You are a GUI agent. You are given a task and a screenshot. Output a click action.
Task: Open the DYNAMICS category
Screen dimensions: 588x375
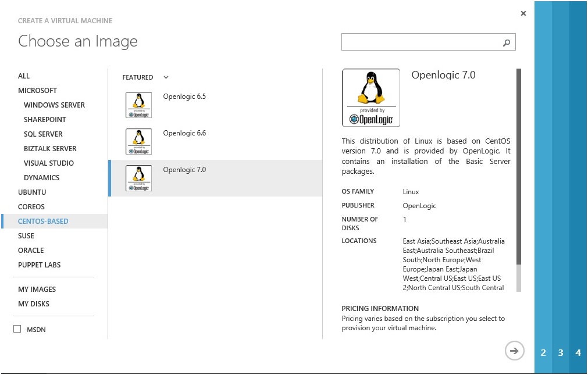(42, 178)
